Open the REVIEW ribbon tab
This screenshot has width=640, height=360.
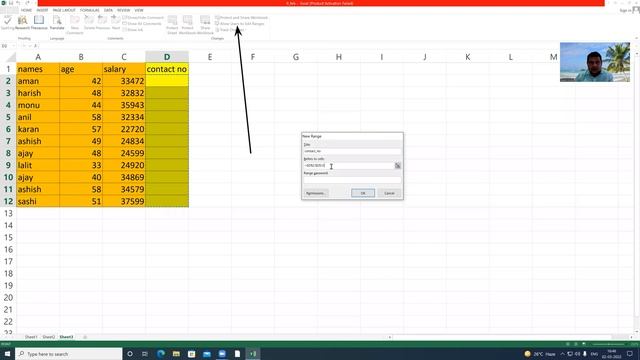tap(123, 10)
